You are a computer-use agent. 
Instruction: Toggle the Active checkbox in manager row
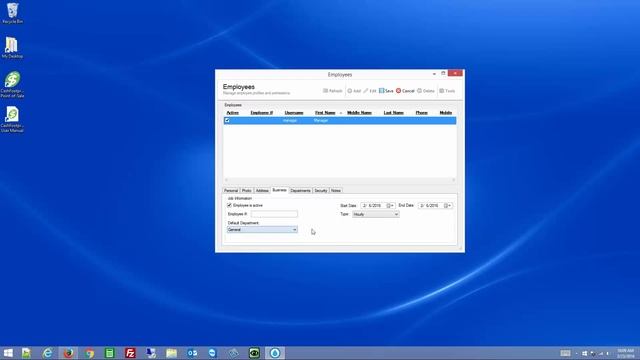coord(227,120)
